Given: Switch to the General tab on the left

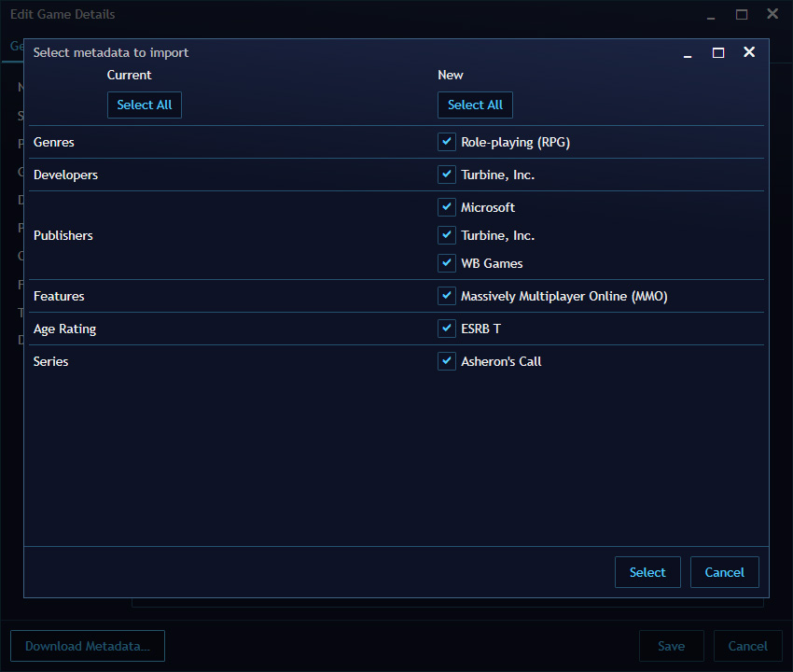Looking at the screenshot, I should point(17,47).
